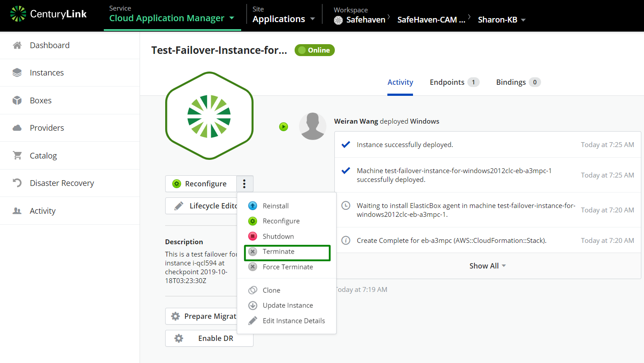Select Update Instance from the actions menu
The height and width of the screenshot is (363, 644).
(287, 306)
